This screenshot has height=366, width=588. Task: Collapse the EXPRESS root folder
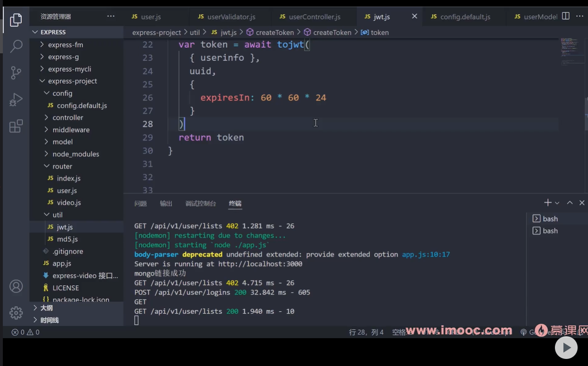pos(77,32)
